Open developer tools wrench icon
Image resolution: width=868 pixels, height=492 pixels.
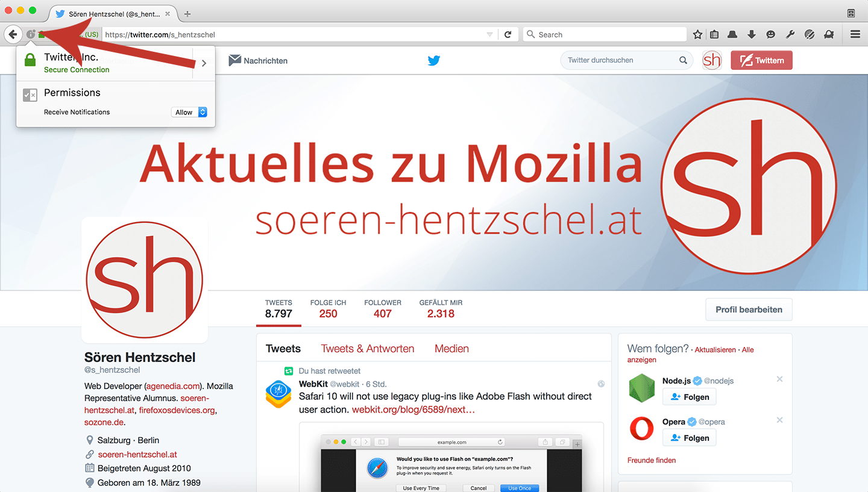tap(790, 34)
